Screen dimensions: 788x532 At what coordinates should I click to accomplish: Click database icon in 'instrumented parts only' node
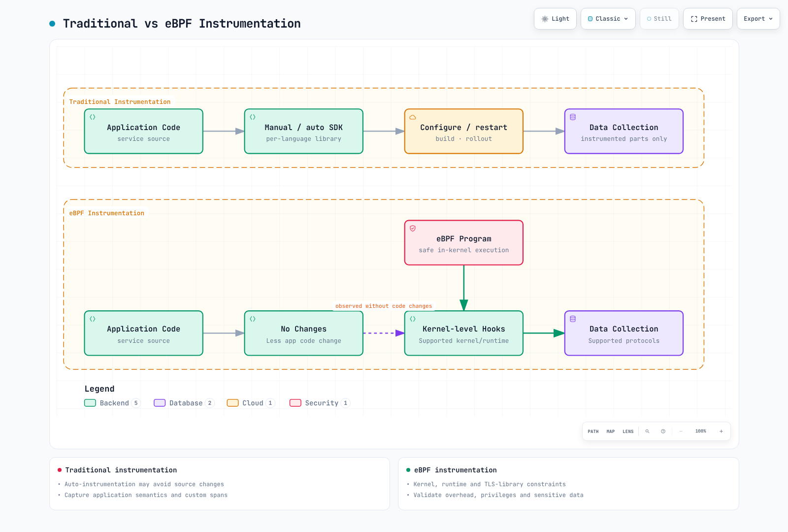coord(573,117)
